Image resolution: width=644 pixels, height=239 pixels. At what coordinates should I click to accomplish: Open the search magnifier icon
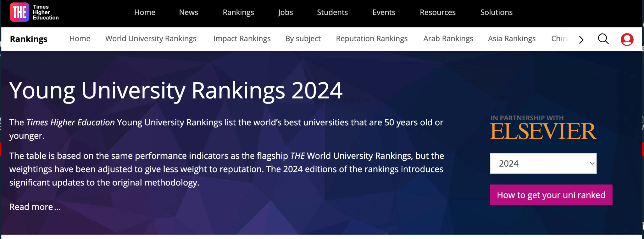click(603, 39)
